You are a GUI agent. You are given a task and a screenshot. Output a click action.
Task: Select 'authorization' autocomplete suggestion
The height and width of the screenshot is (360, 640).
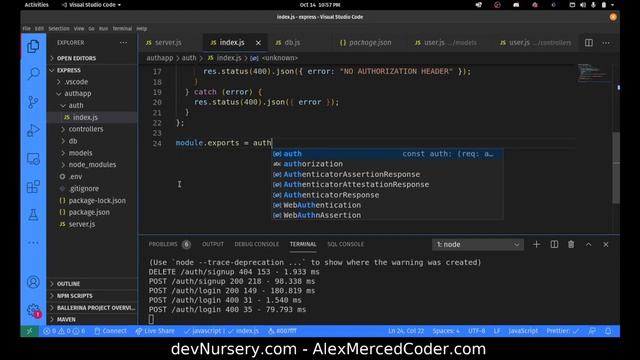387,164
